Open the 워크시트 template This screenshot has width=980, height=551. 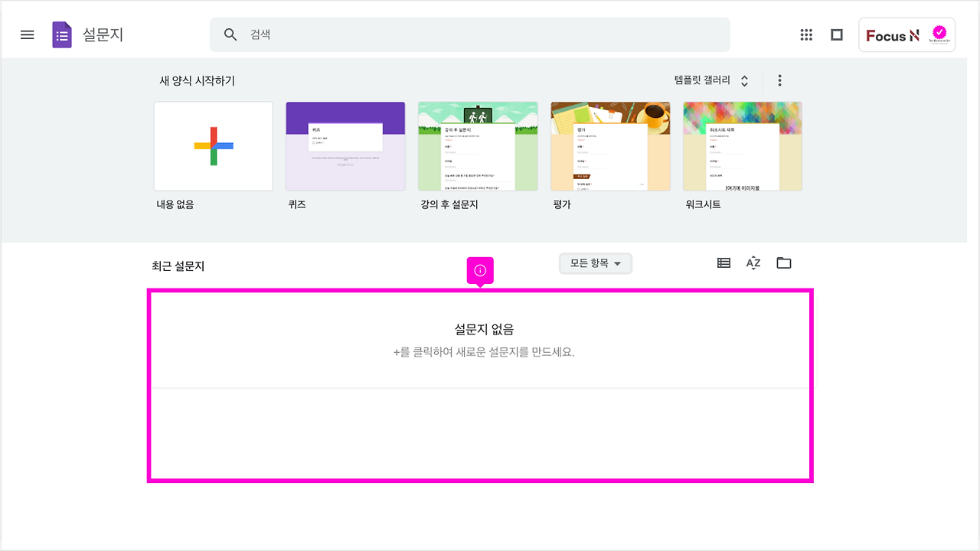point(742,145)
